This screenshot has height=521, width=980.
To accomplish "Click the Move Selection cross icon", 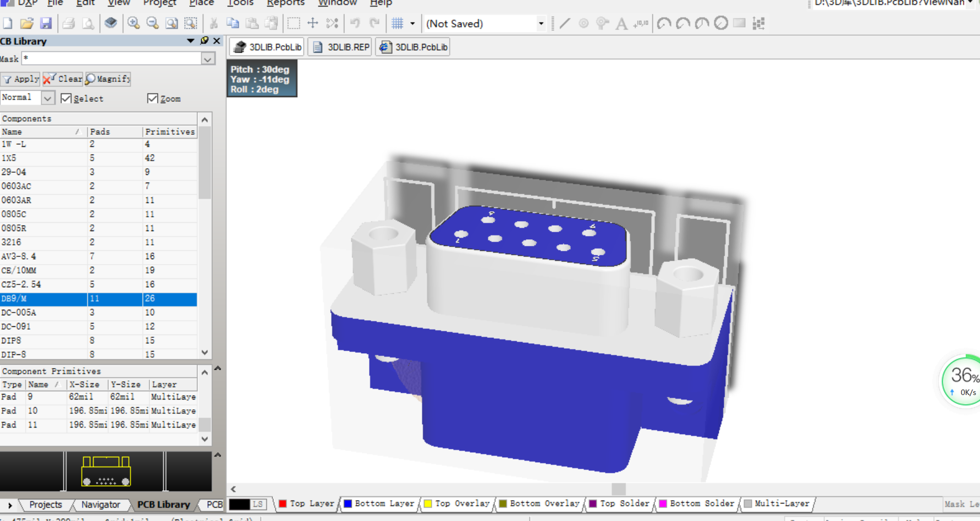I will tap(312, 23).
